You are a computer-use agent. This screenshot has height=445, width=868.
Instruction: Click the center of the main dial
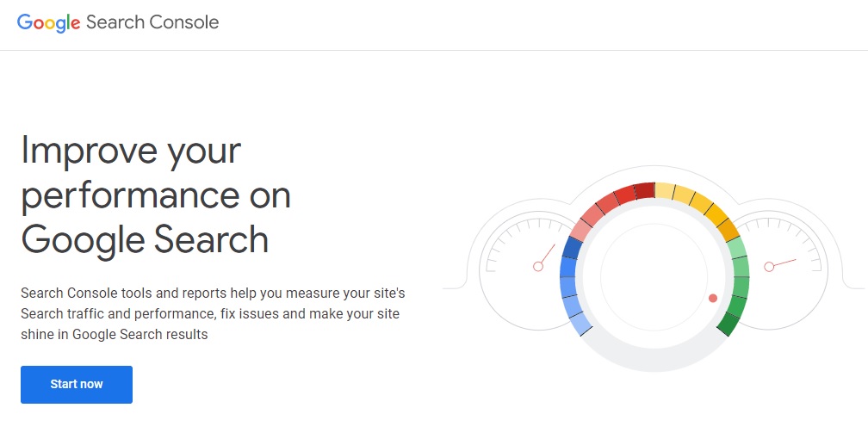(654, 277)
